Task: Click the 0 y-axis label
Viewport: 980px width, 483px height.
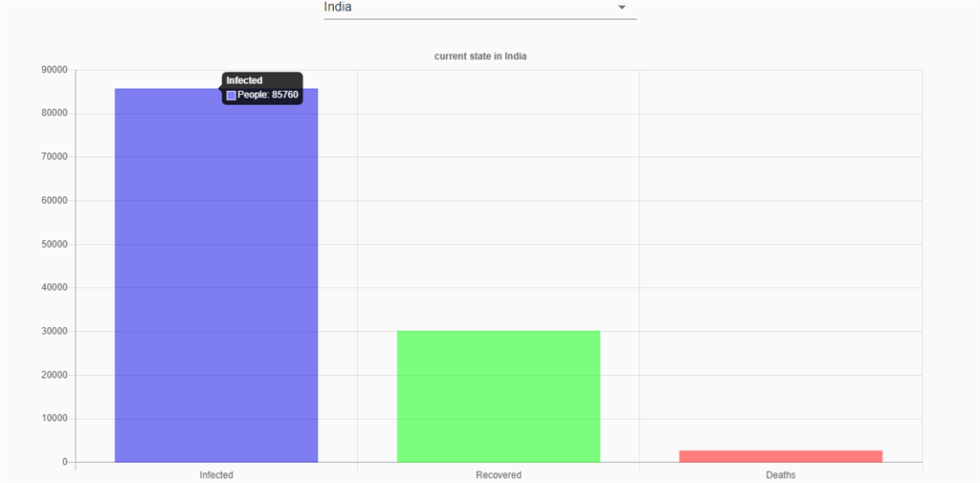Action: [x=64, y=462]
